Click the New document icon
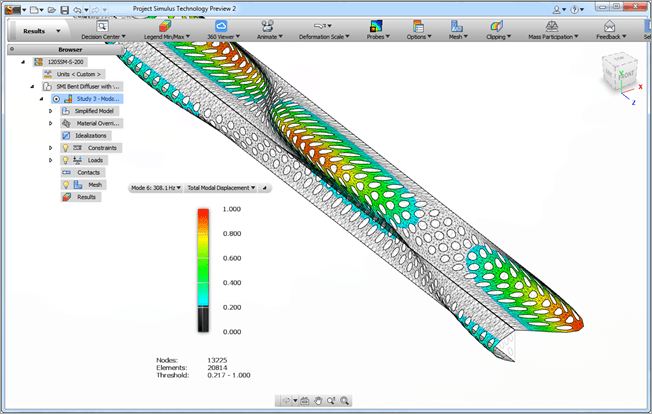The image size is (652, 414). tap(34, 9)
